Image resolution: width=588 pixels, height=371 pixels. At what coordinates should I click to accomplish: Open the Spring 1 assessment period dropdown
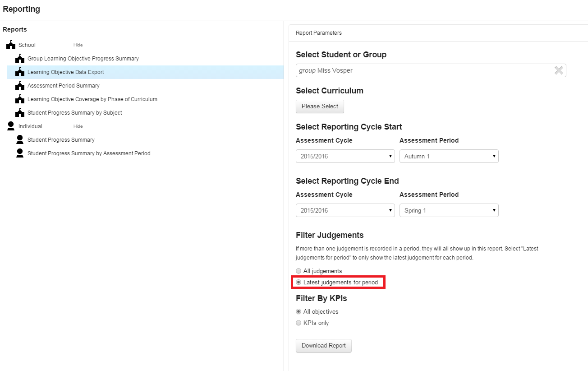(449, 210)
